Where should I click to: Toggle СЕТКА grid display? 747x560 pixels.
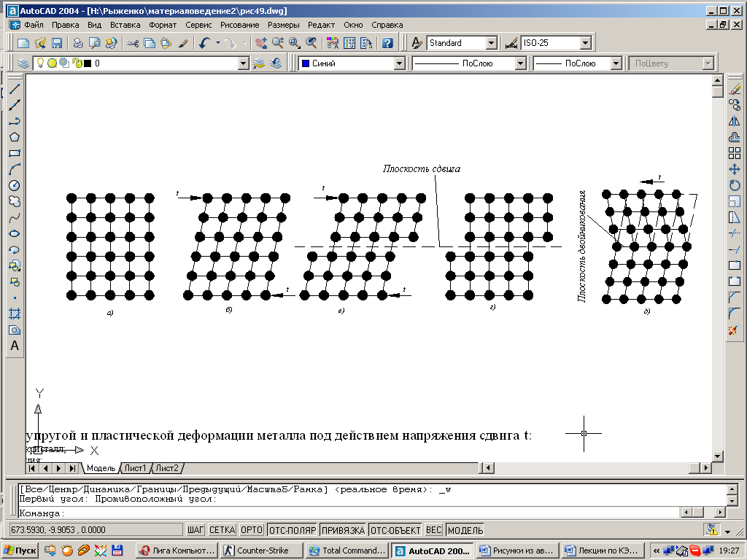(222, 530)
